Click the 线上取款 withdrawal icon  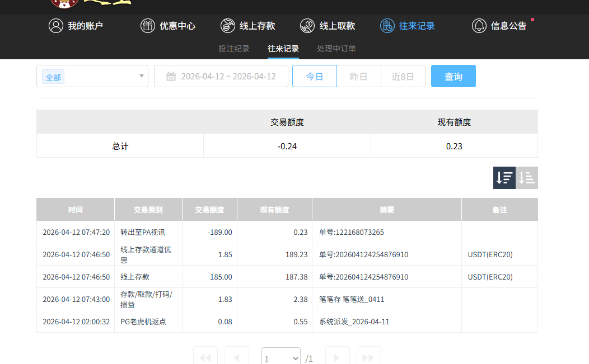click(x=307, y=26)
